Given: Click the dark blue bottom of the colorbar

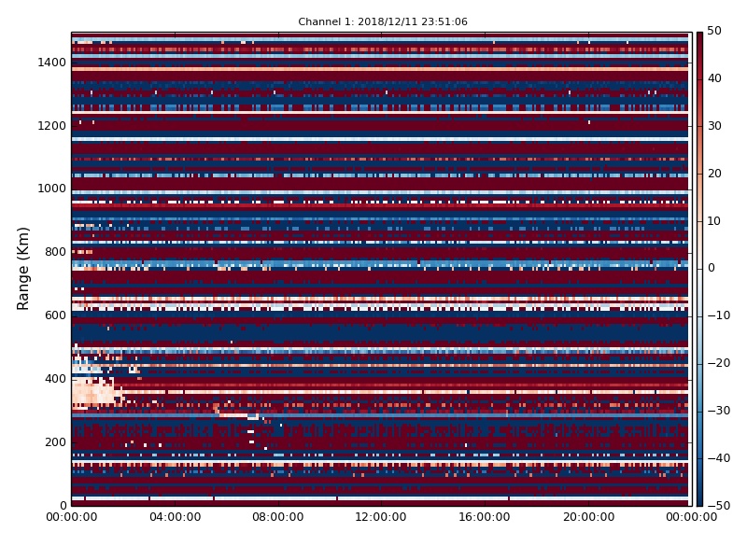Looking at the screenshot, I should (x=699, y=499).
